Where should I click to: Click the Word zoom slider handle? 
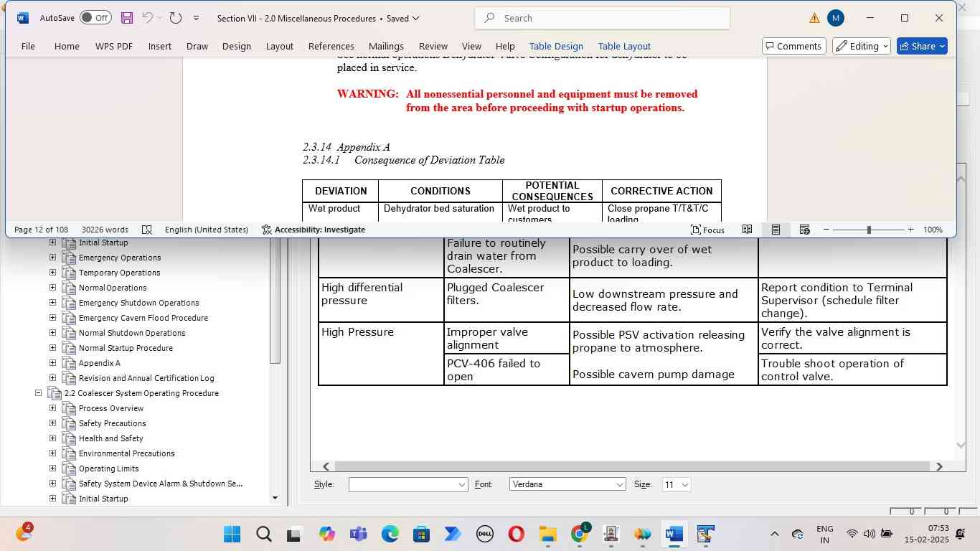(869, 230)
